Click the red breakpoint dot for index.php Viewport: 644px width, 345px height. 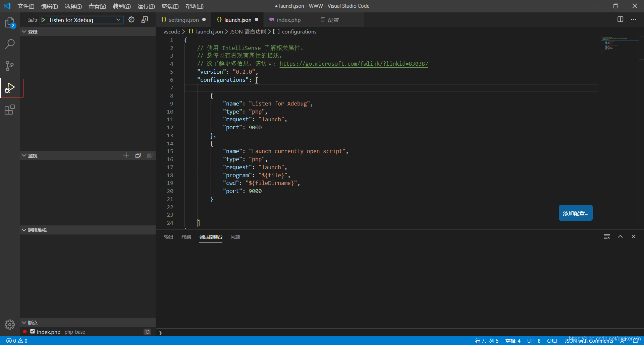[x=25, y=332]
